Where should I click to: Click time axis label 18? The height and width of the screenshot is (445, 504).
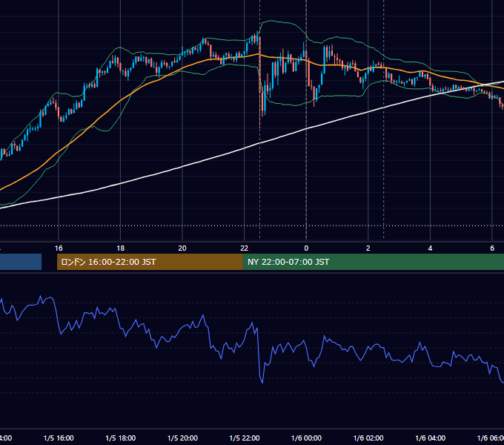tap(120, 248)
